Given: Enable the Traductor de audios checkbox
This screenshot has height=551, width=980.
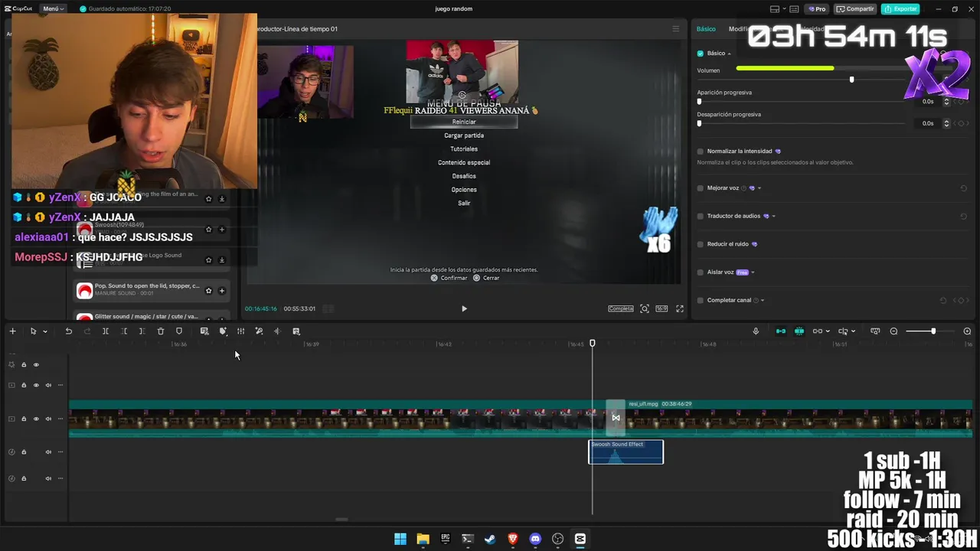Looking at the screenshot, I should 700,217.
